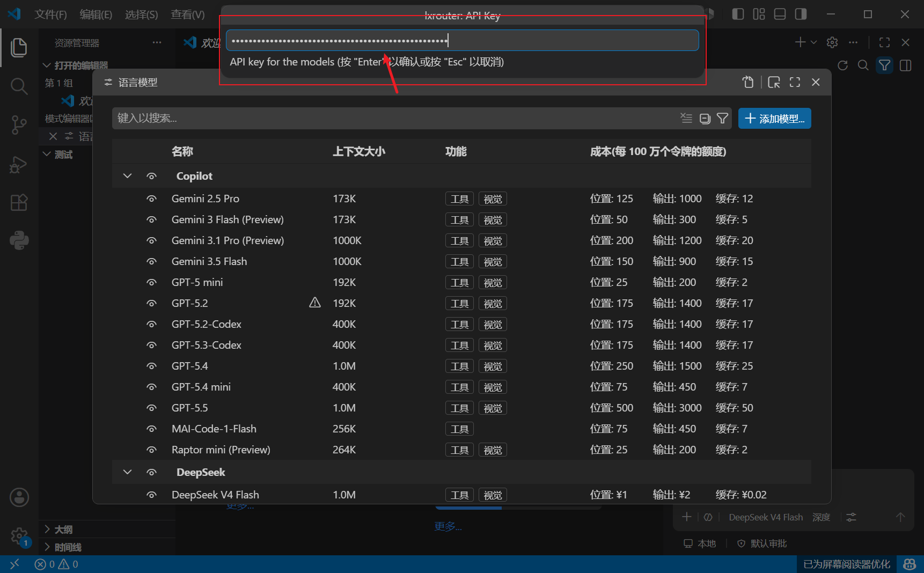Image resolution: width=924 pixels, height=573 pixels.
Task: Open the 默认审批 approval dropdown
Action: click(762, 543)
